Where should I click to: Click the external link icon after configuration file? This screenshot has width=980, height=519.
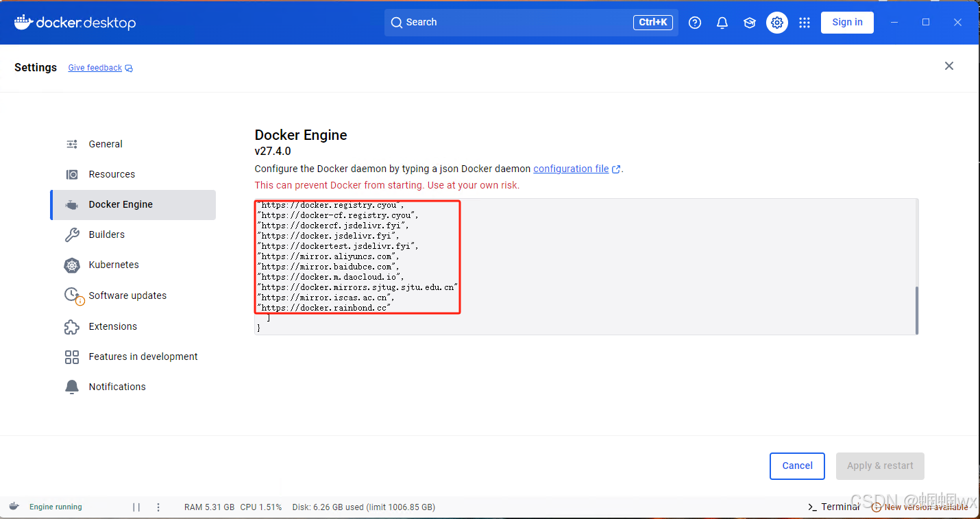pos(616,169)
